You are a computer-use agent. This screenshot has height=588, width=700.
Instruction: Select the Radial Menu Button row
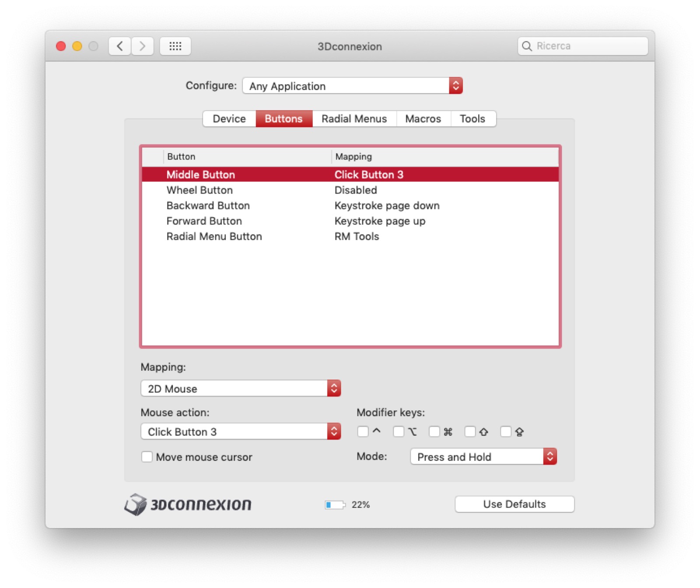point(350,236)
